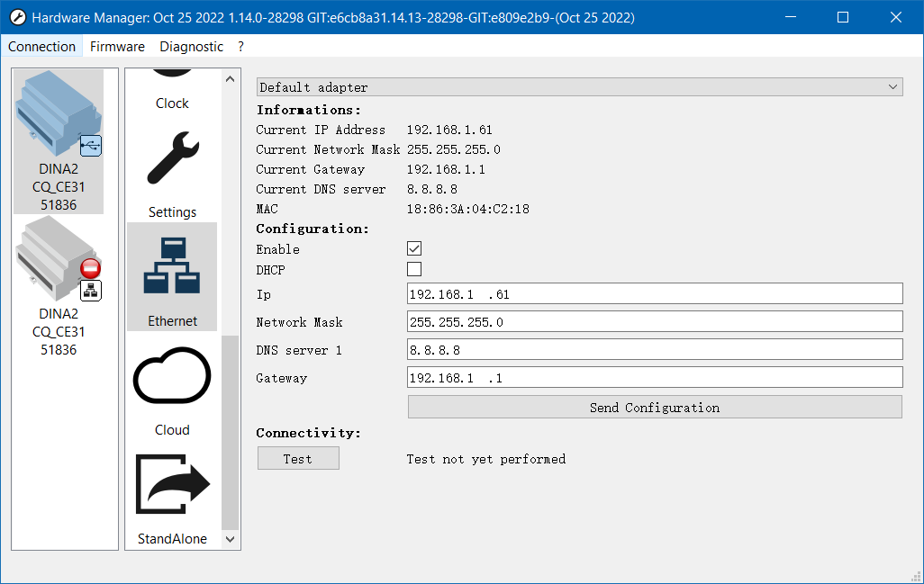Minimize the Hardware Manager window
This screenshot has width=924, height=584.
[x=791, y=17]
